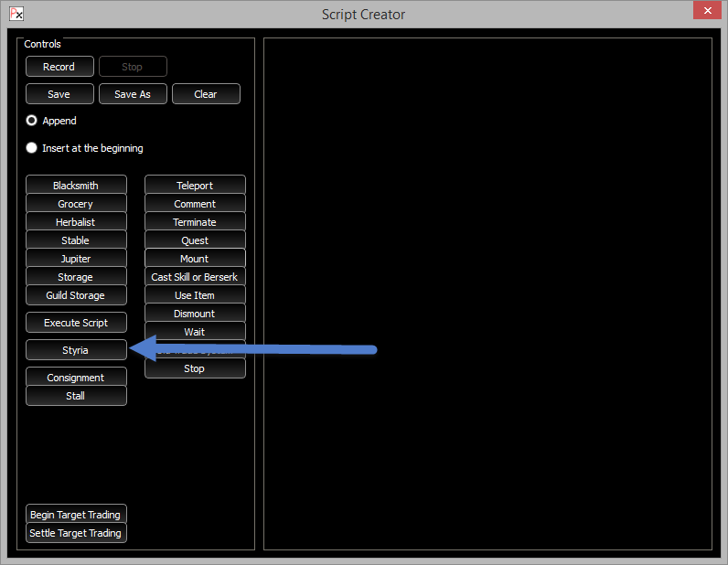The height and width of the screenshot is (565, 728).
Task: Add a Consignment command
Action: (x=76, y=378)
